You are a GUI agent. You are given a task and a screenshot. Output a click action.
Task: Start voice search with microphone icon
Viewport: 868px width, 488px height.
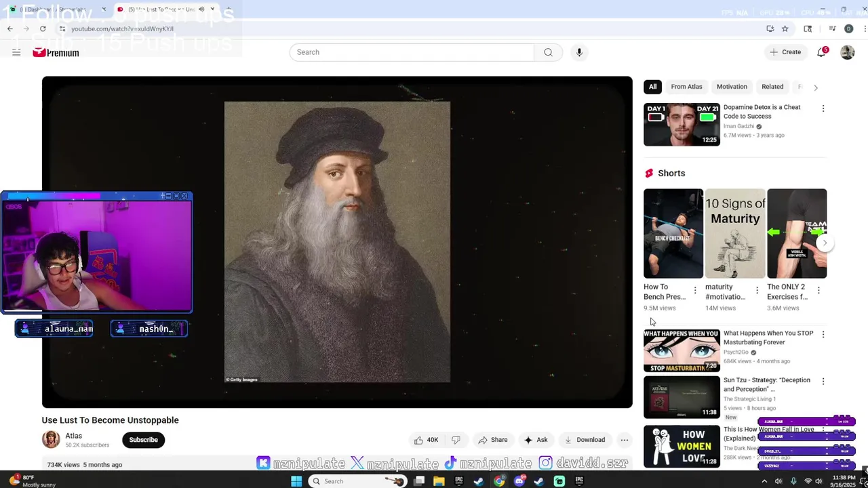tap(579, 52)
